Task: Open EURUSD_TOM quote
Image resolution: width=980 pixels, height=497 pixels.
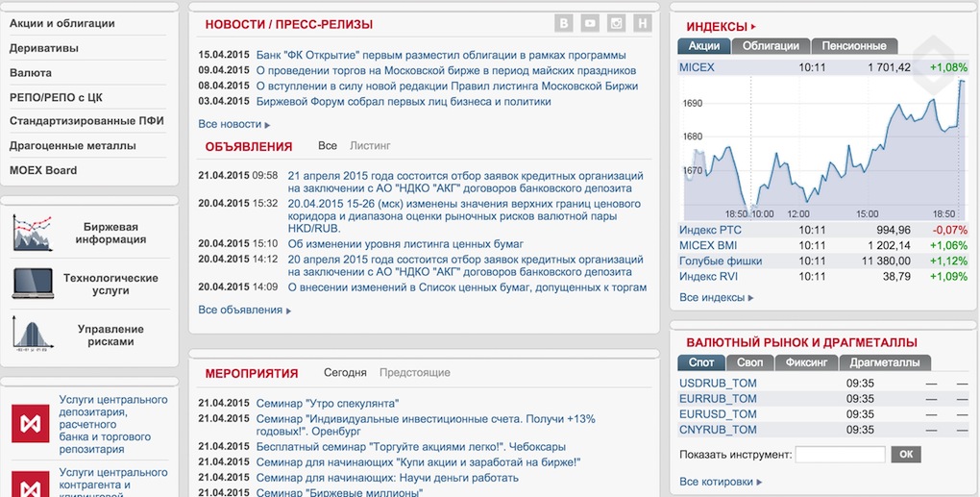Action: 718,414
